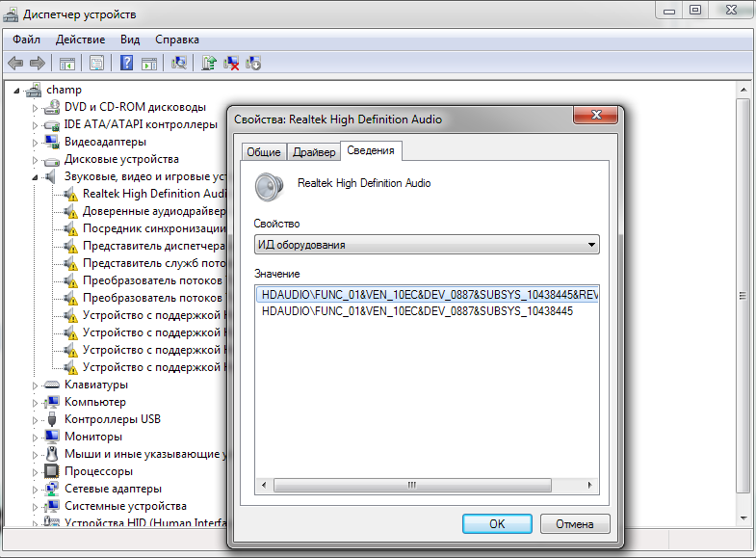The height and width of the screenshot is (558, 756).
Task: Open the Help question mark icon
Action: point(126,64)
